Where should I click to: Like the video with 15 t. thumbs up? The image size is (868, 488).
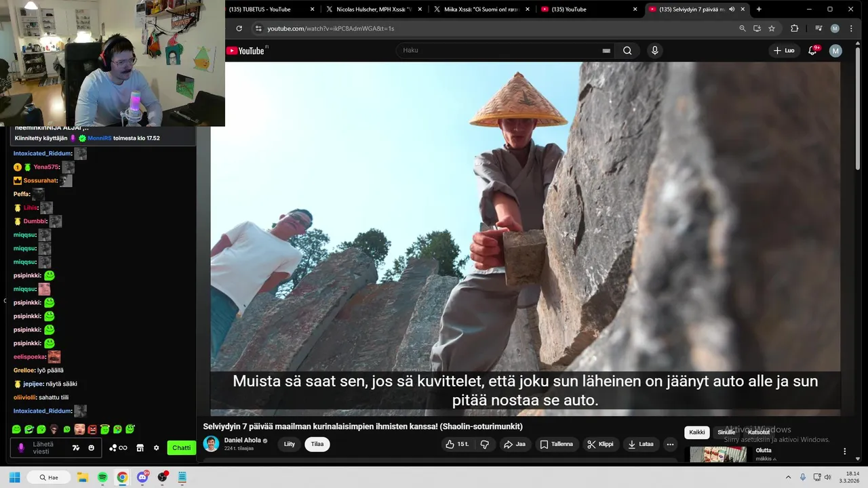click(x=456, y=445)
